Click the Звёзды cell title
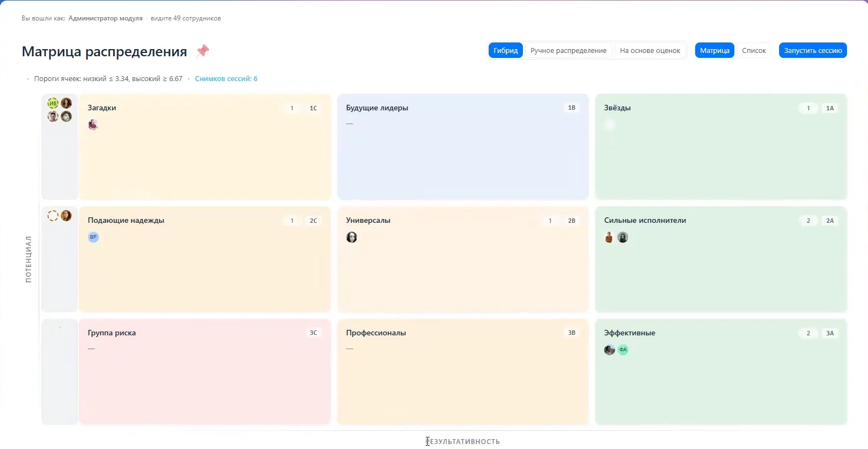The height and width of the screenshot is (449, 868). point(617,108)
